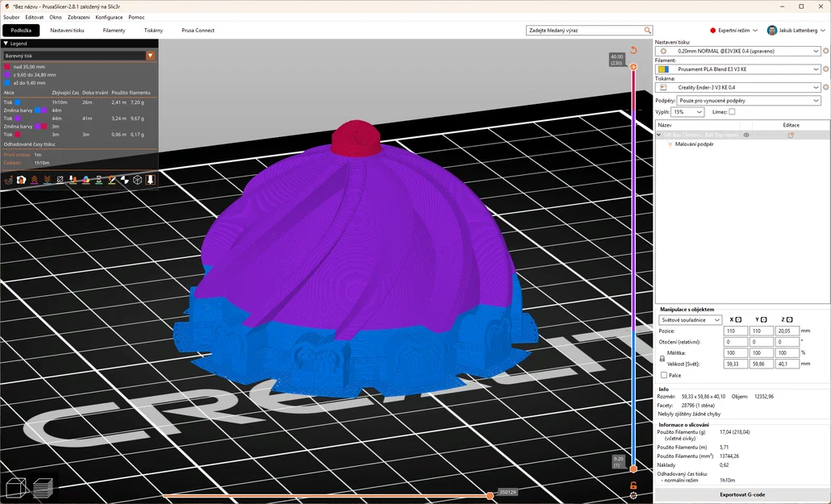This screenshot has height=504, width=831.
Task: Click the upper vertical layer slider thumb
Action: 633,67
